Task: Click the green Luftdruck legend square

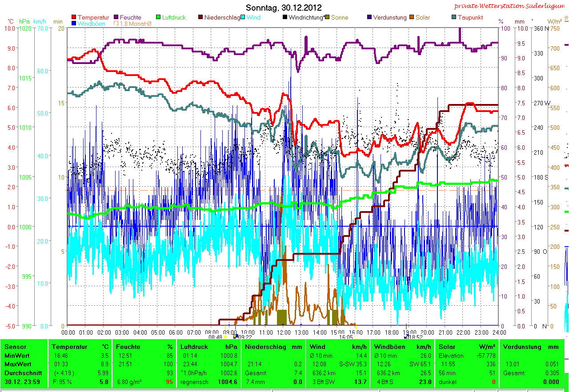Action: coord(158,17)
